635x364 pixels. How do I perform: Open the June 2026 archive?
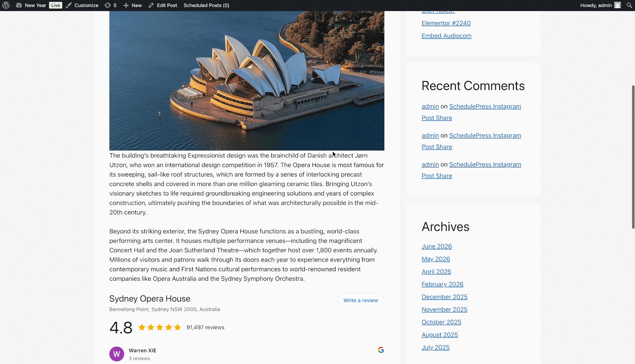437,246
